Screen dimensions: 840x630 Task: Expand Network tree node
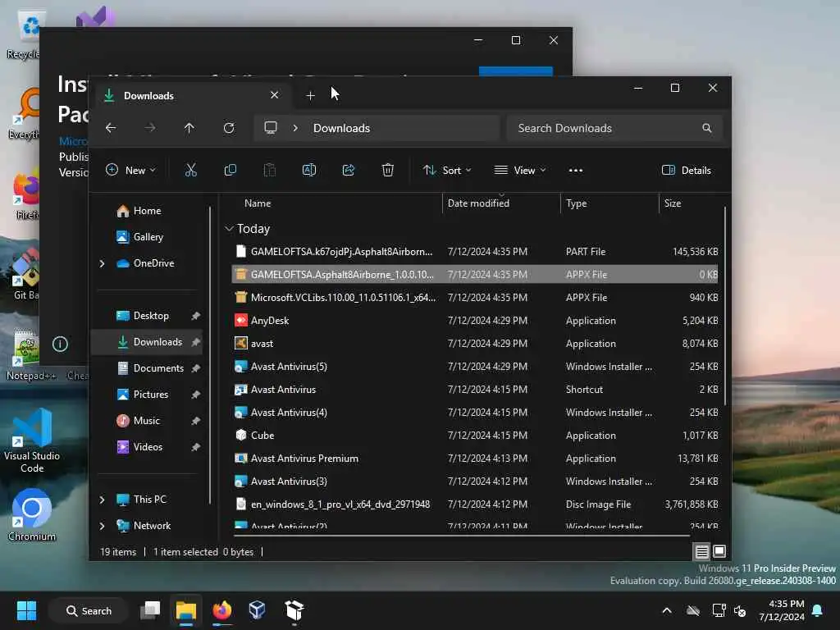(x=103, y=526)
